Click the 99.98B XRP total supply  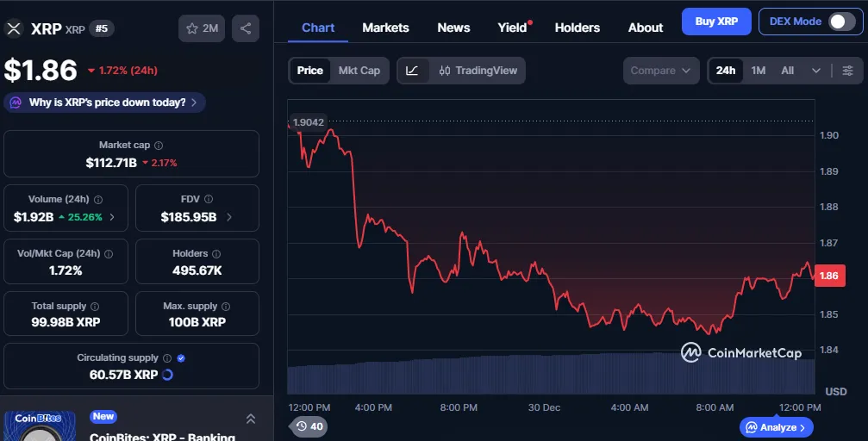pos(66,322)
